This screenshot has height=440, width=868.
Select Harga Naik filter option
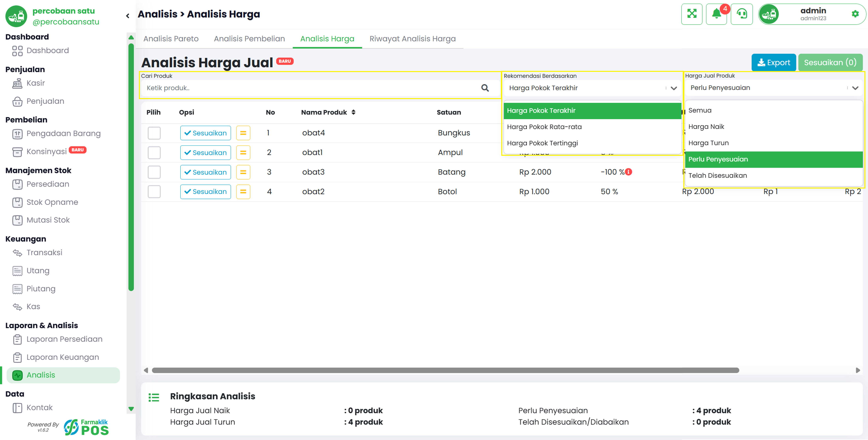[x=774, y=127]
